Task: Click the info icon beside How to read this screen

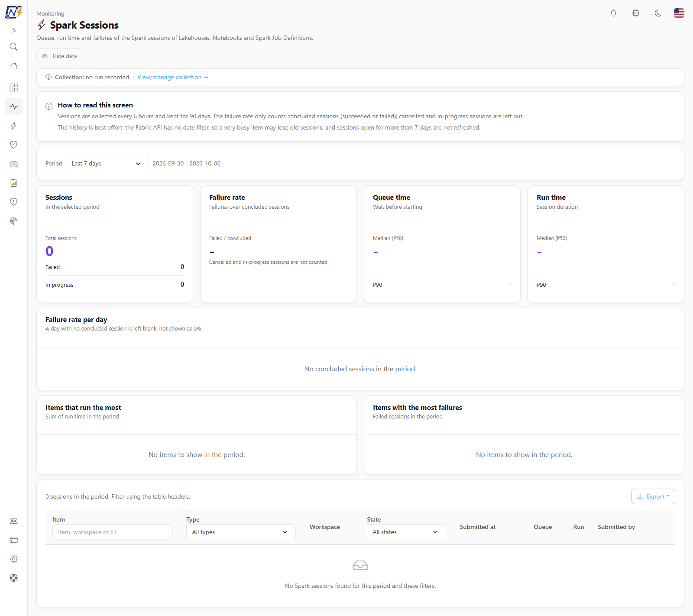Action: coord(49,106)
